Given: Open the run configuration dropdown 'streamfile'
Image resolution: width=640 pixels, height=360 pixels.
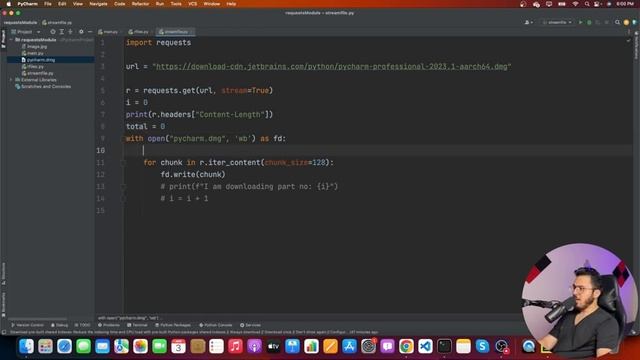Looking at the screenshot, I should pos(558,22).
